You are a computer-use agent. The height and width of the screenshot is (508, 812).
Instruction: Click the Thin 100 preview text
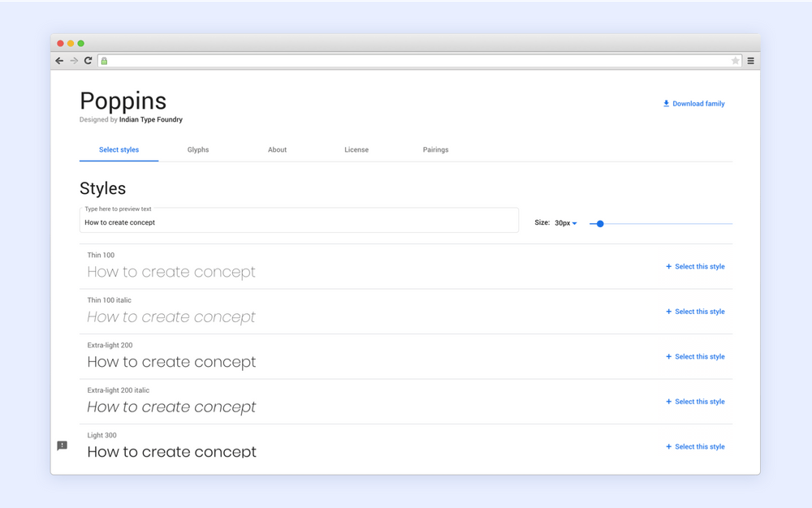171,272
